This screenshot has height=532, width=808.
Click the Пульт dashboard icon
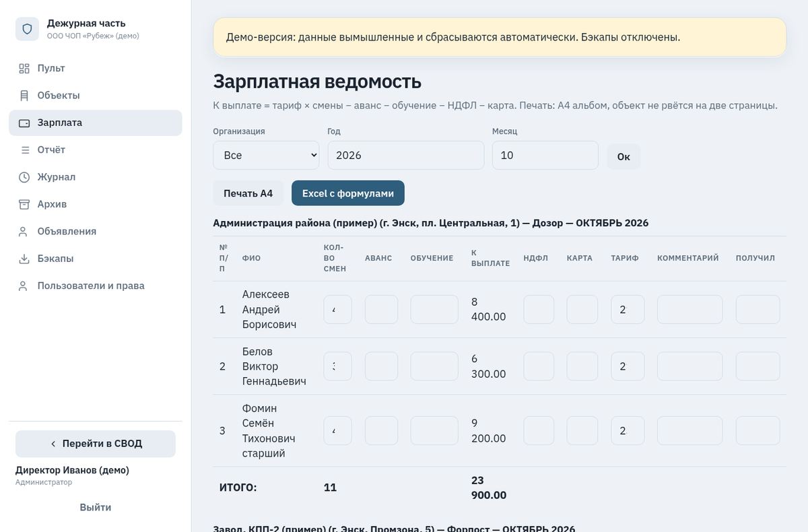(24, 69)
